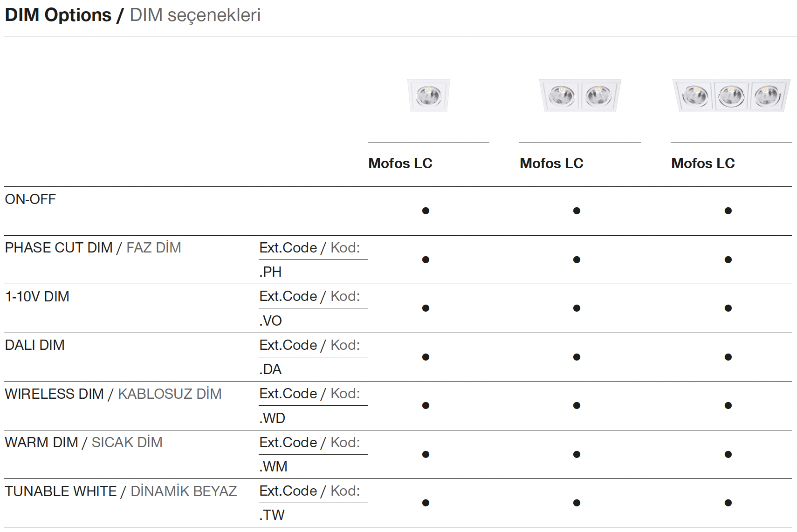The height and width of the screenshot is (532, 797).
Task: Click the .VO extension code
Action: click(270, 321)
